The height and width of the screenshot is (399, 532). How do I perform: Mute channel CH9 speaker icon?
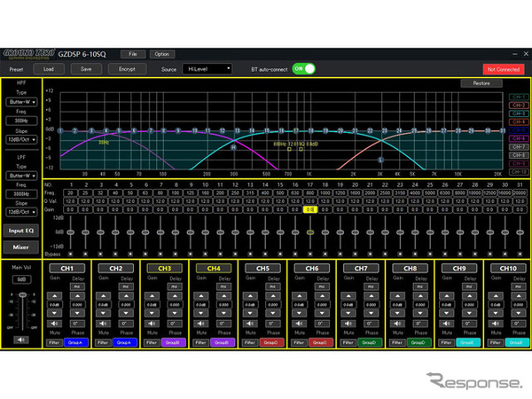tap(447, 324)
